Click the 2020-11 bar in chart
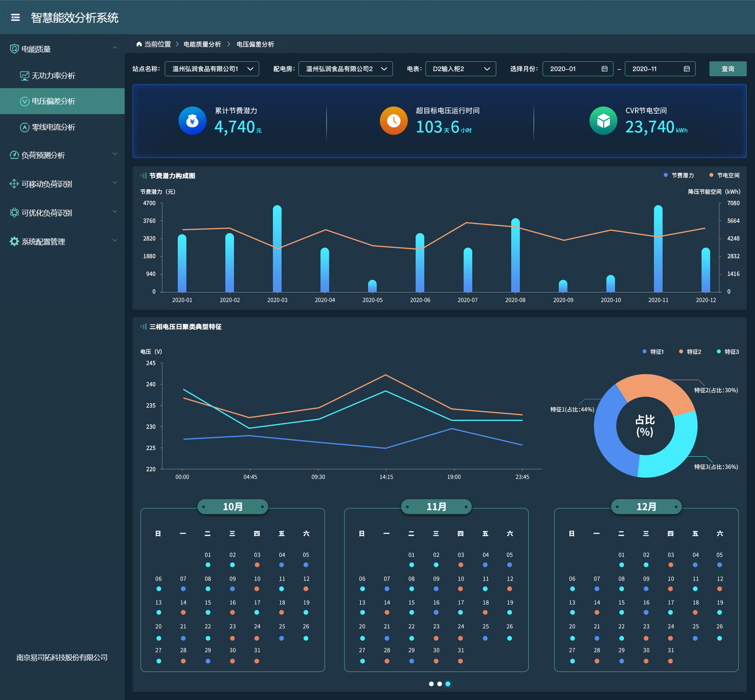755x700 pixels. click(x=658, y=248)
